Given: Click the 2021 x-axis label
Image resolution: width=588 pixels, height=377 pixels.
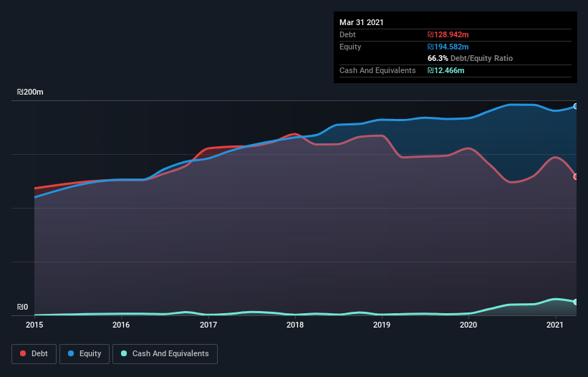Looking at the screenshot, I should 555,325.
